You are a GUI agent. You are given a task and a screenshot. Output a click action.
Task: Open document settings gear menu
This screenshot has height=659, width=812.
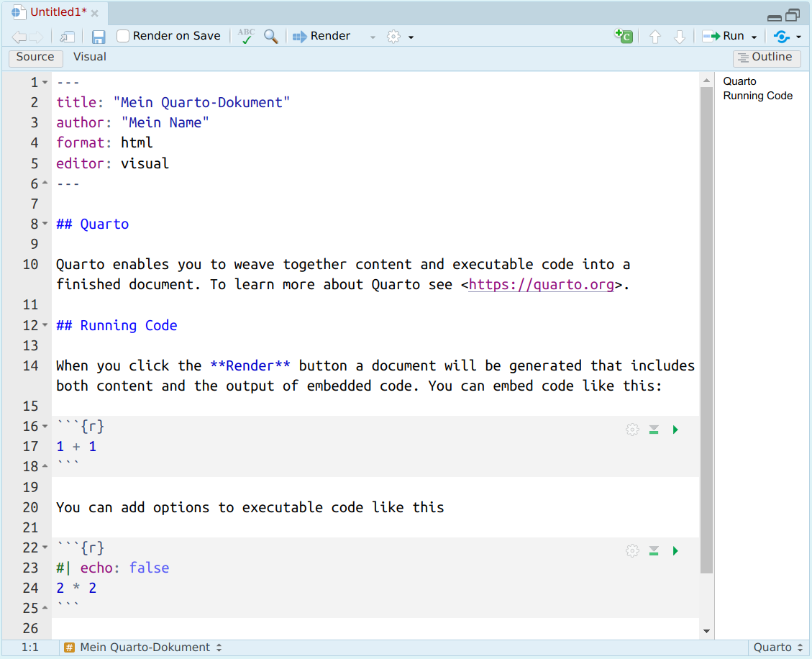(x=393, y=37)
